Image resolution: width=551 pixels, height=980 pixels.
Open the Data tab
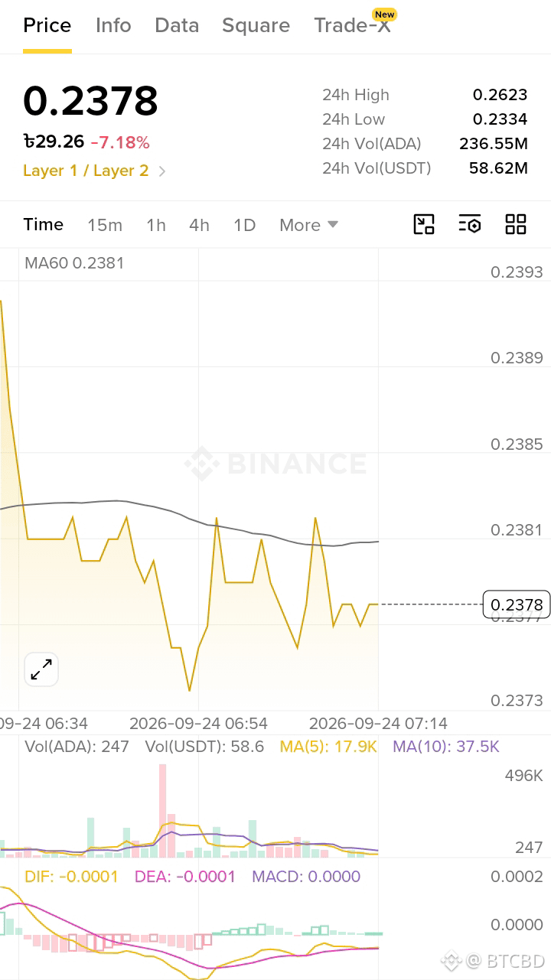(x=177, y=25)
